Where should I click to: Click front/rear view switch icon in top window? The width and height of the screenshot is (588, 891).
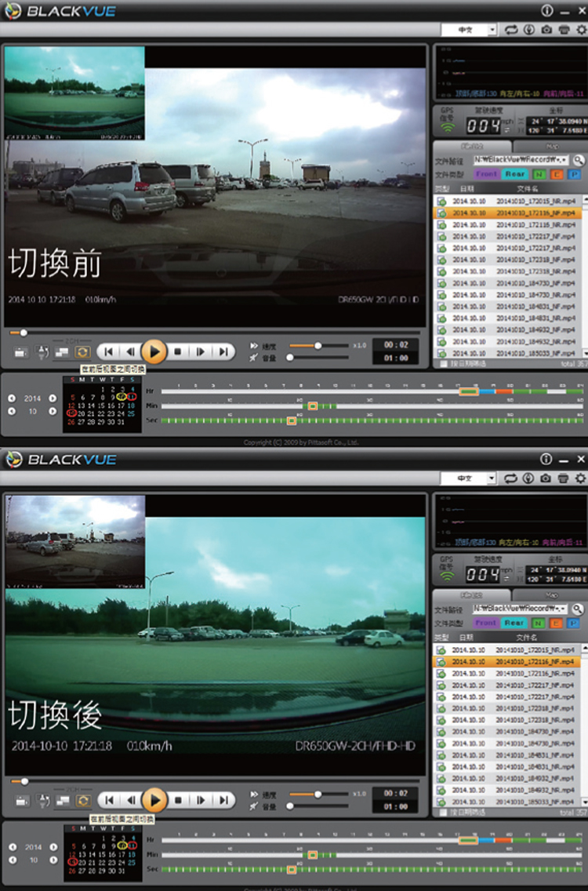pos(82,352)
